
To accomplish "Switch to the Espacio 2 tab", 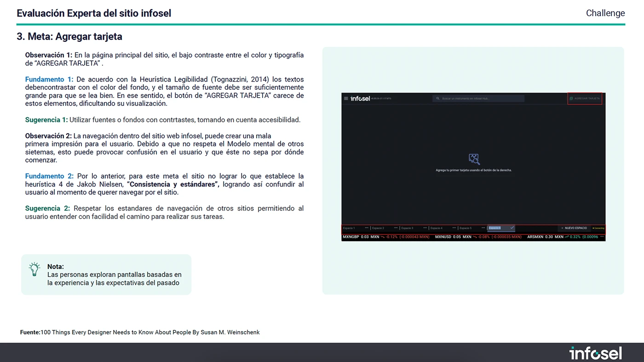I will [378, 228].
